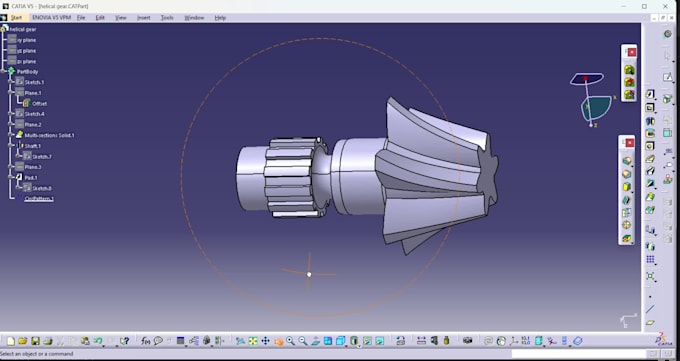Click the Plane tool icon at toolbar bottom

[650, 322]
